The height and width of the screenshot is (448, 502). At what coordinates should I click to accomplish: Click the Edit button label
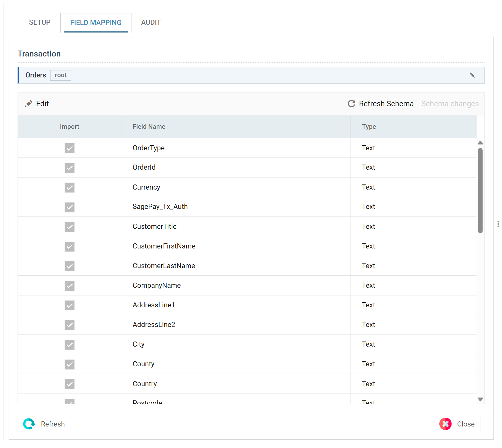coord(42,104)
